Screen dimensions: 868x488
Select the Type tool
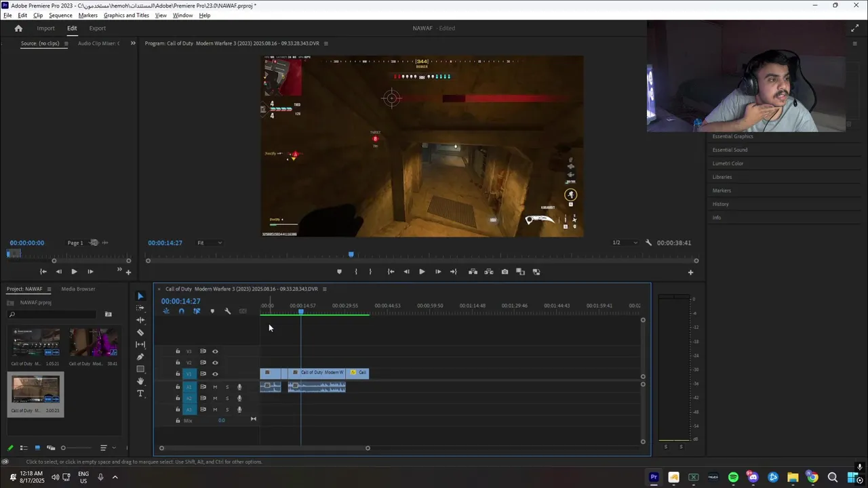point(140,393)
